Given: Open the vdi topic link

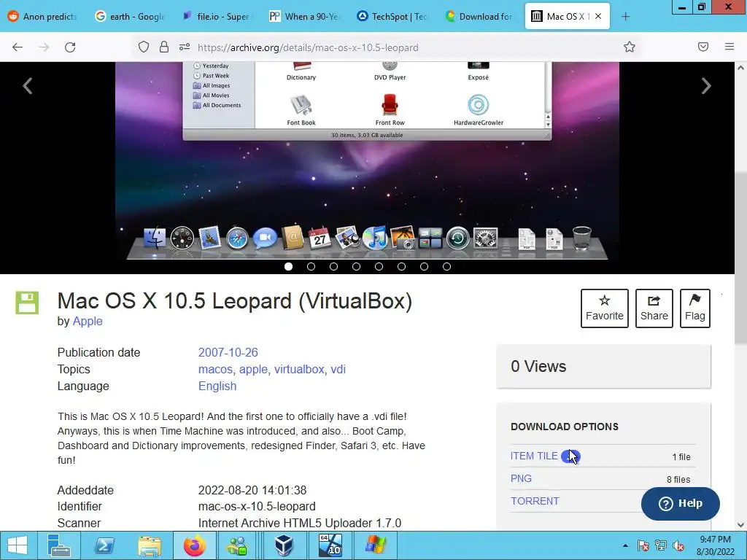Looking at the screenshot, I should [338, 369].
